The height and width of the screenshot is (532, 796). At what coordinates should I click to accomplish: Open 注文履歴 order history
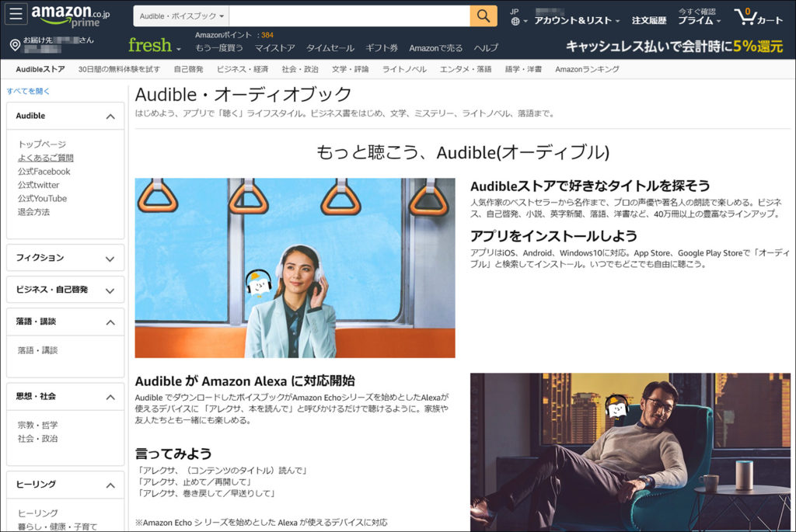click(649, 20)
